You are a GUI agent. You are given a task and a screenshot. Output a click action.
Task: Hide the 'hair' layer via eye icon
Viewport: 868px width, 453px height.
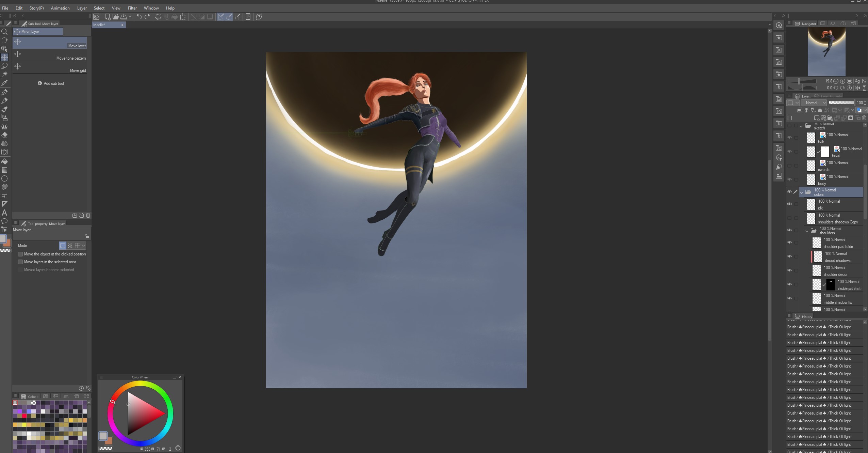coord(789,138)
